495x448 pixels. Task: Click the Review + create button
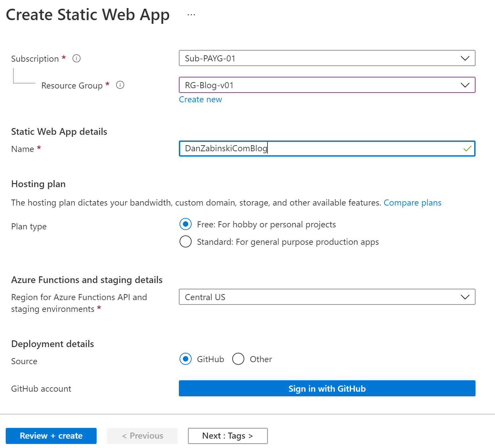51,436
